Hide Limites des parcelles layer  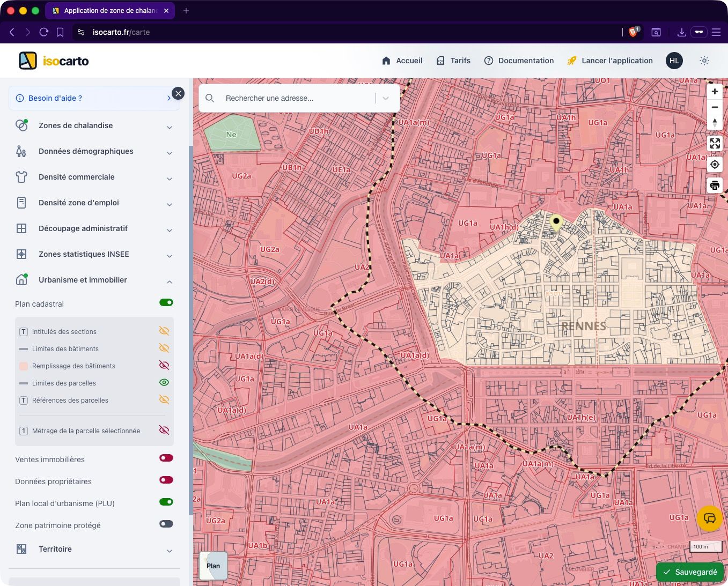click(x=164, y=382)
